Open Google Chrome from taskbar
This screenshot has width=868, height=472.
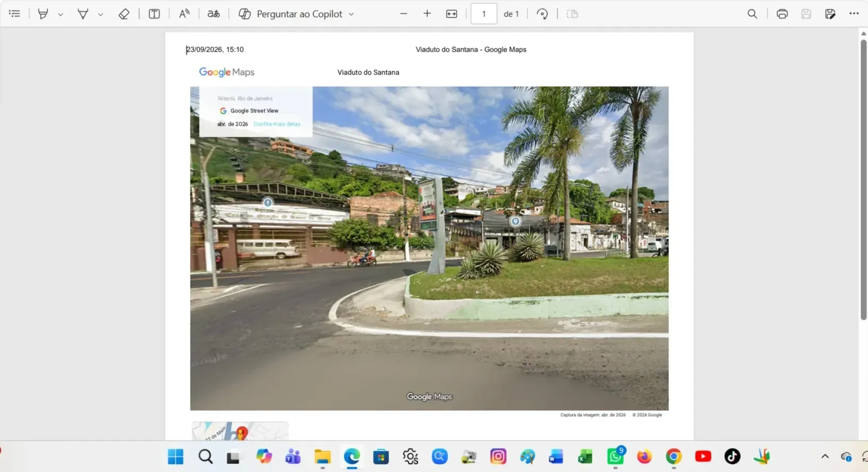pyautogui.click(x=674, y=457)
